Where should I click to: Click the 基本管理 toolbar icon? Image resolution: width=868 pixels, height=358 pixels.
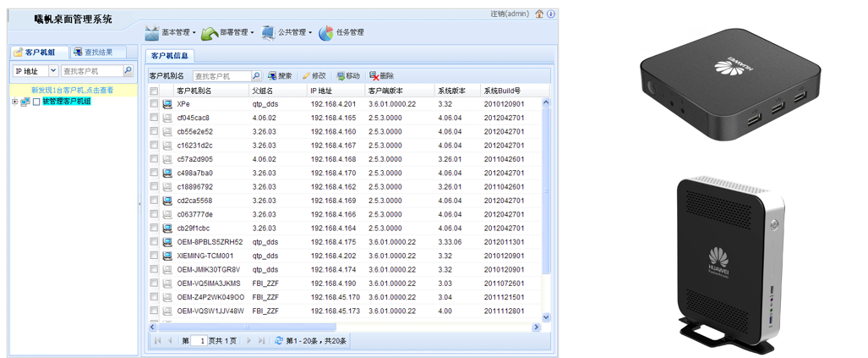pos(152,33)
